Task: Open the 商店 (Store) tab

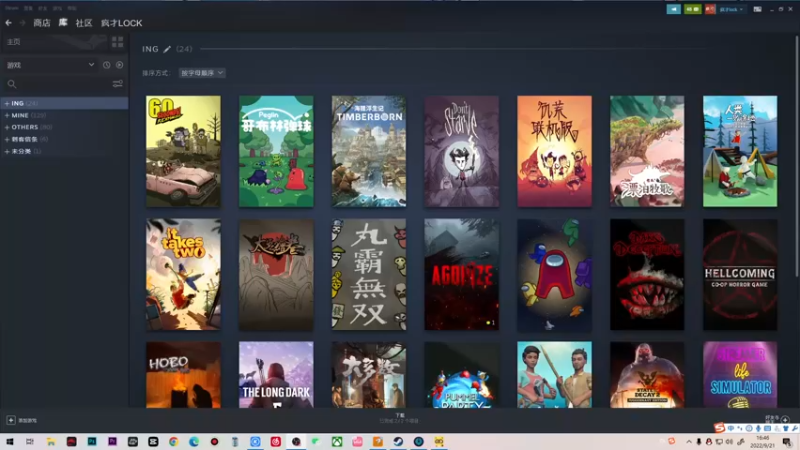Action: click(42, 23)
